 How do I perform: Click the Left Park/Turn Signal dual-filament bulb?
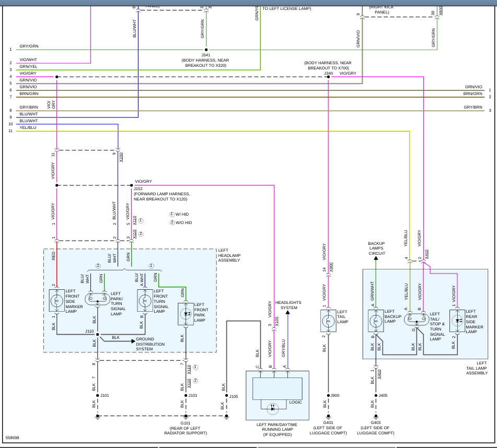97,299
